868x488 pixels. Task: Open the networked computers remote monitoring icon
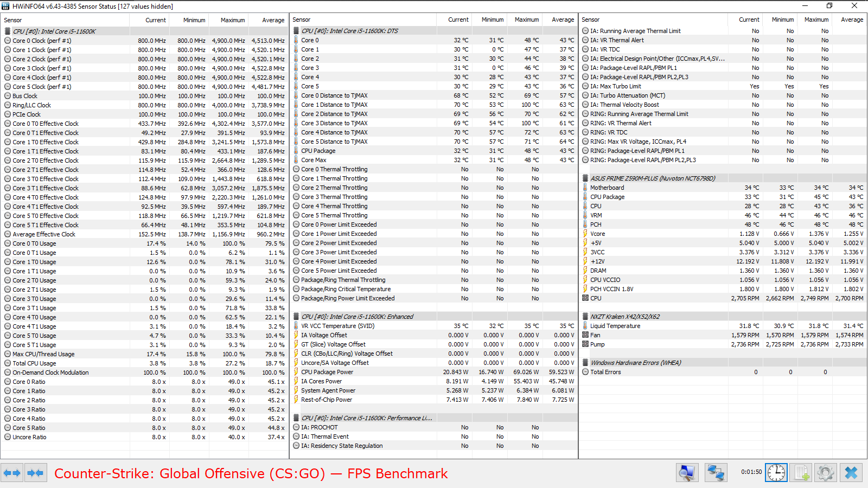[716, 473]
